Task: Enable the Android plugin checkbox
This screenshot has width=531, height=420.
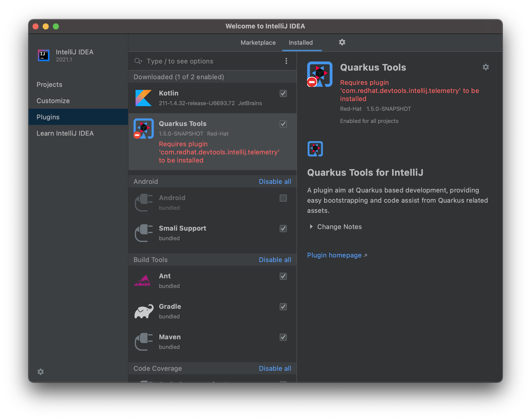Action: (283, 198)
